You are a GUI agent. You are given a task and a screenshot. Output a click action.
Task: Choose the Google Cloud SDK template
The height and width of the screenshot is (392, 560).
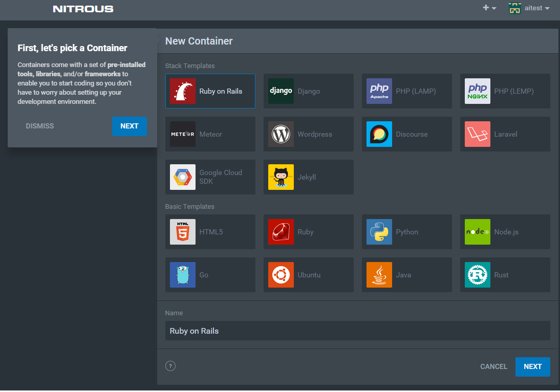[x=210, y=177]
